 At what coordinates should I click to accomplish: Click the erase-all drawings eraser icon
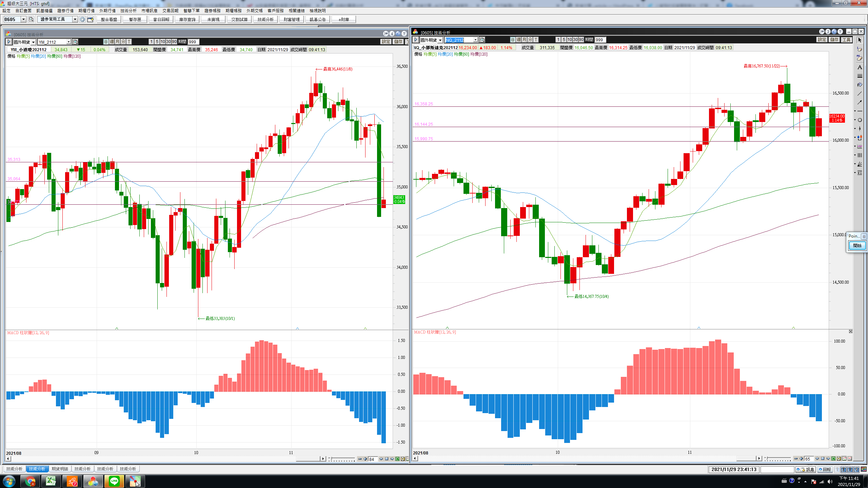point(860,58)
